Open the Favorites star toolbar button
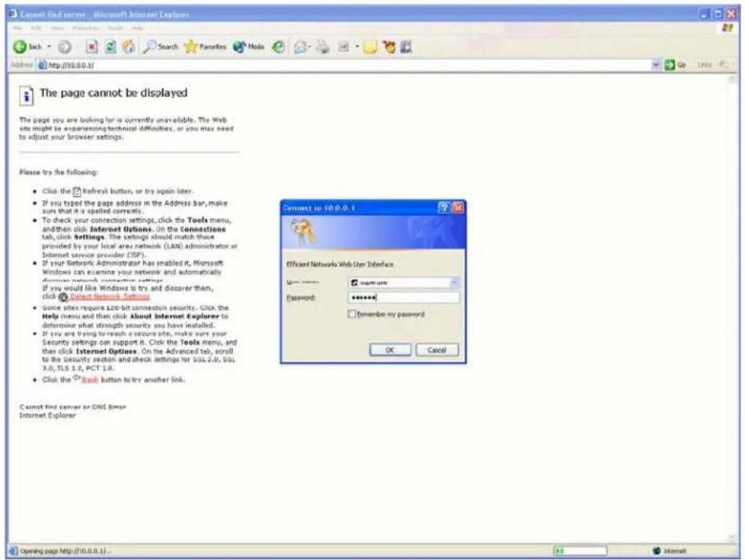 205,46
